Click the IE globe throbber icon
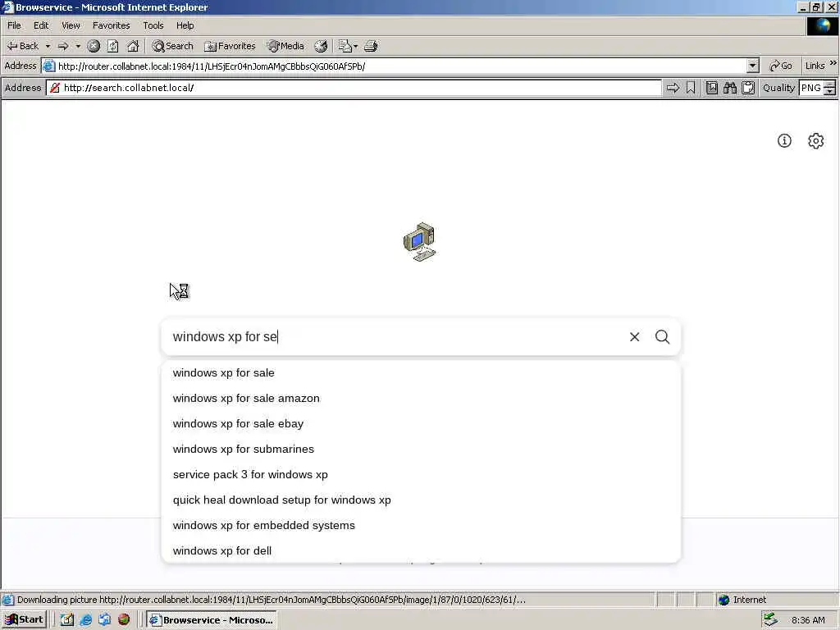This screenshot has height=630, width=840. tap(822, 25)
